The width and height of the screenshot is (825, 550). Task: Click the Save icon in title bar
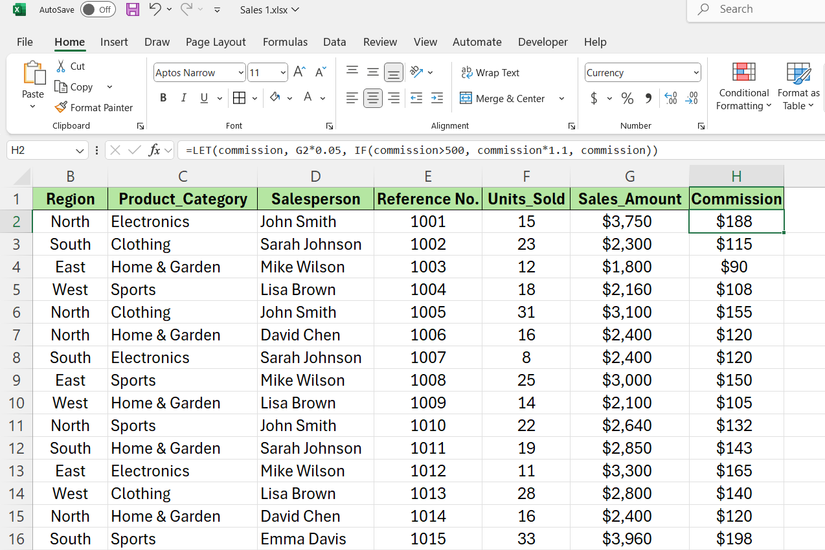133,10
